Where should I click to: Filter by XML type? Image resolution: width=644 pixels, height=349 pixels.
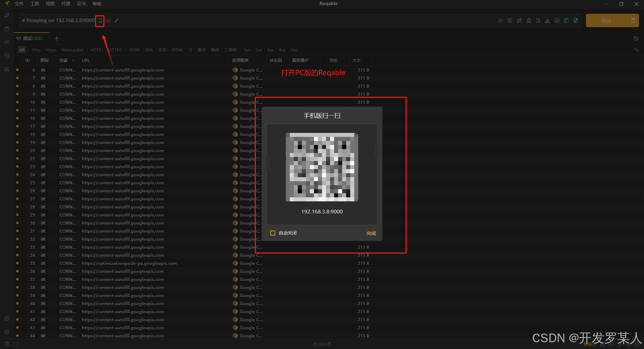[x=149, y=50]
